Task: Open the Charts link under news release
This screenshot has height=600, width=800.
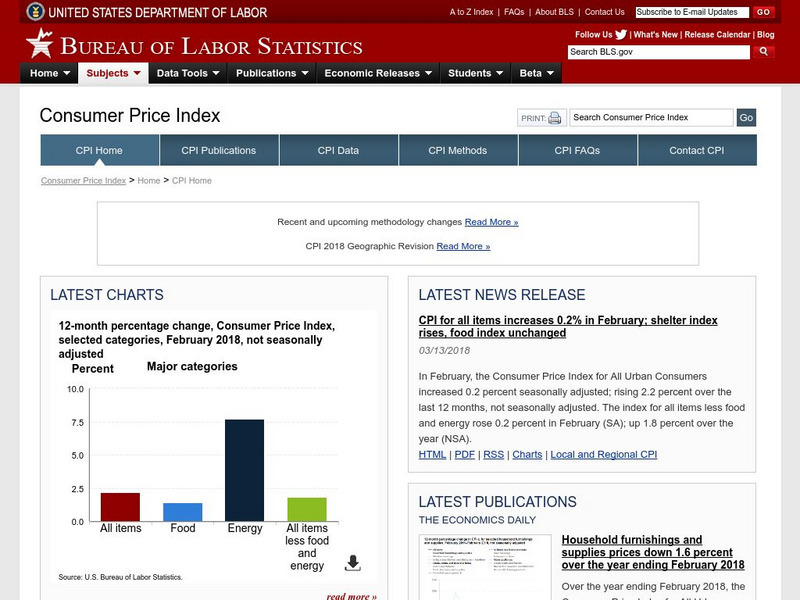Action: (x=527, y=455)
